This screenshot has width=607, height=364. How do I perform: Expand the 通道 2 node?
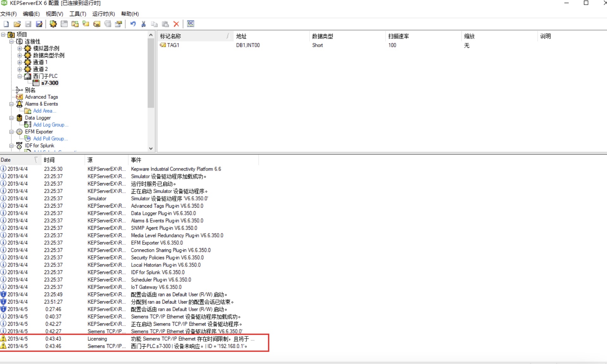[20, 69]
